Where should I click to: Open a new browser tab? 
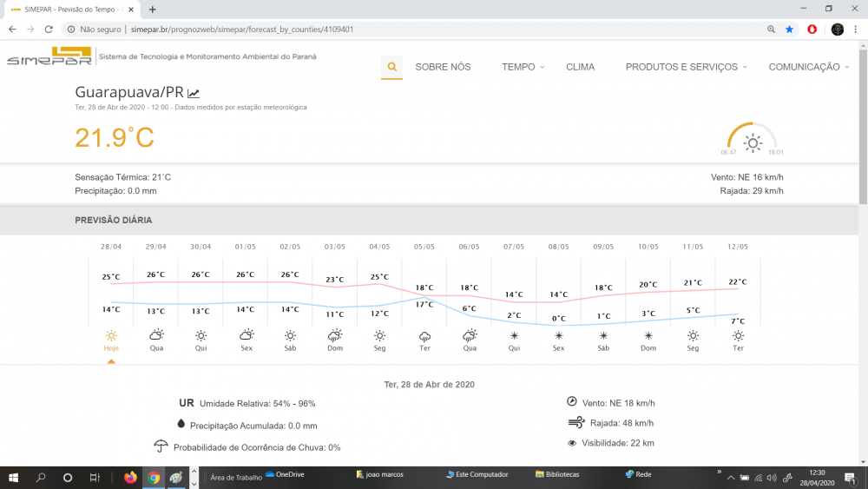tap(153, 10)
